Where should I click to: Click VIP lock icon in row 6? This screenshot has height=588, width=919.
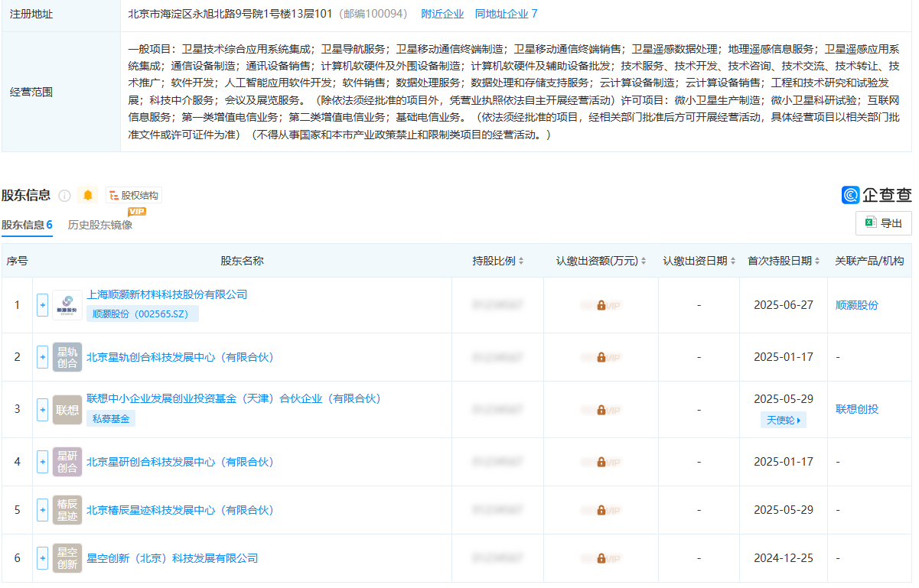tap(601, 558)
